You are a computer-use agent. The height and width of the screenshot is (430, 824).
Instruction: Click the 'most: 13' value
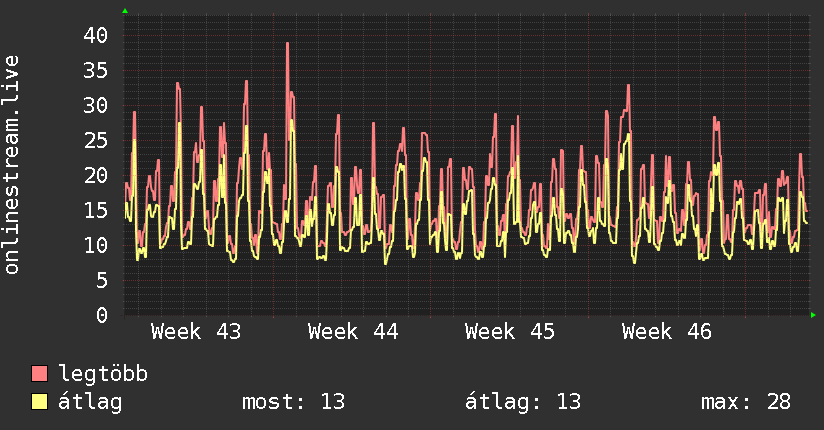(x=293, y=402)
